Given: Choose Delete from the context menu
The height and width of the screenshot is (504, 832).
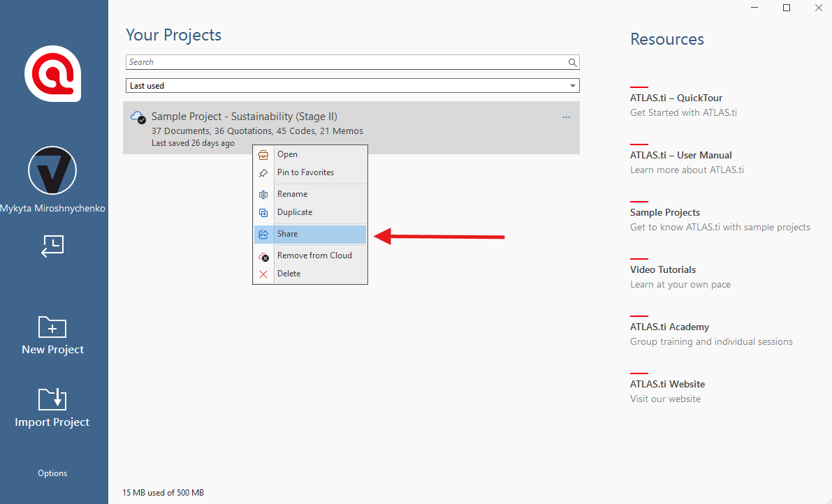Looking at the screenshot, I should [310, 274].
